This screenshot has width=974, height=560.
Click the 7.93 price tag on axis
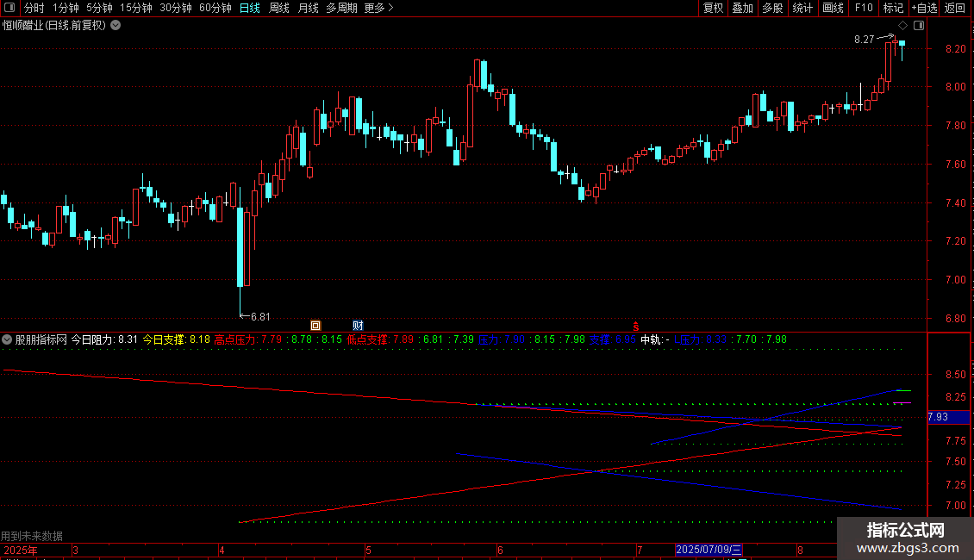click(948, 417)
